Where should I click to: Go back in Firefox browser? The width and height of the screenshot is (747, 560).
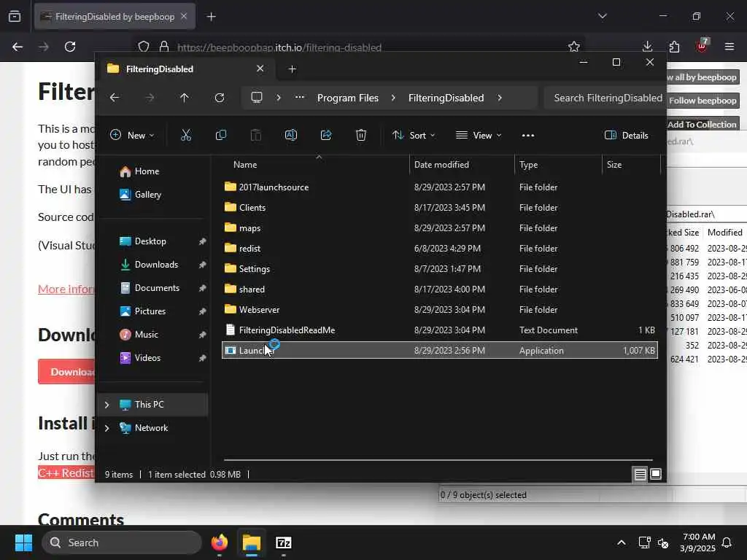tap(18, 47)
